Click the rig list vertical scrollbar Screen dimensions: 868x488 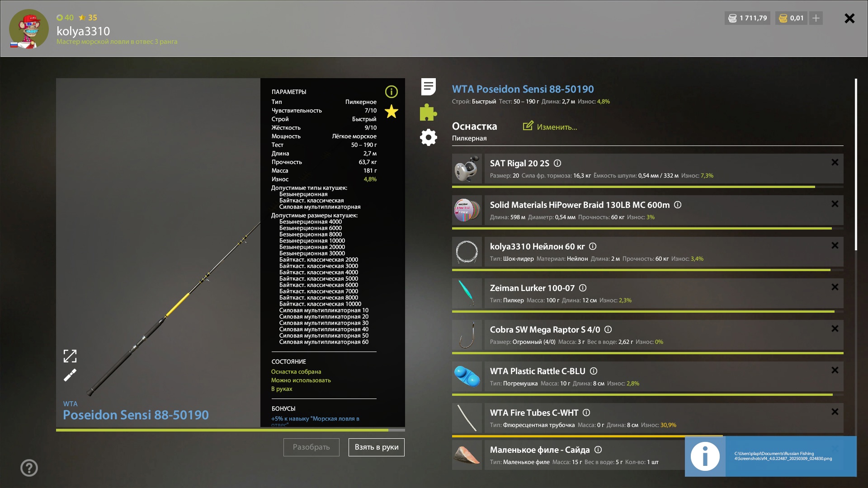(x=856, y=164)
